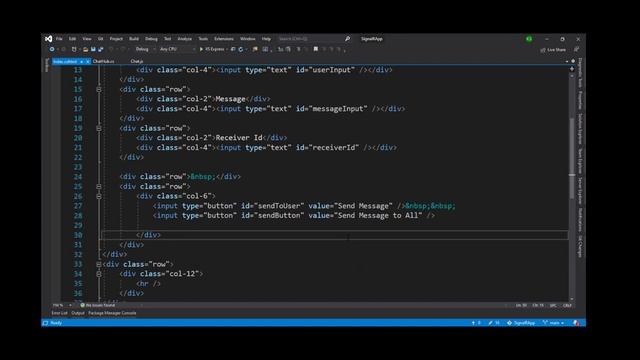Open the Debug configuration dropdown

145,49
